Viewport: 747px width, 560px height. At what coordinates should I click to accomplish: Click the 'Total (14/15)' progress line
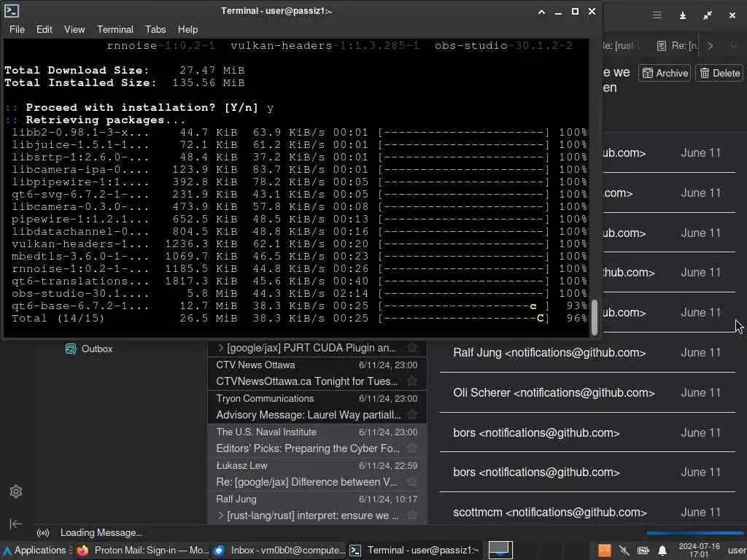299,319
